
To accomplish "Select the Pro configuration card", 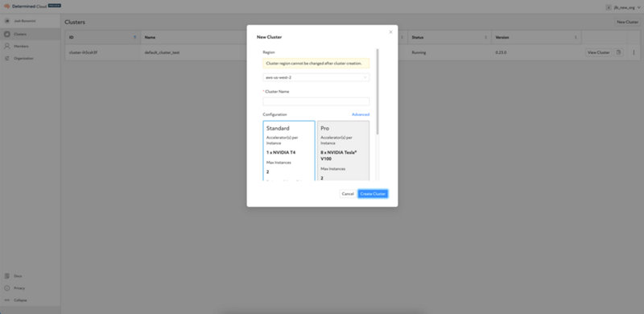I will coord(344,151).
